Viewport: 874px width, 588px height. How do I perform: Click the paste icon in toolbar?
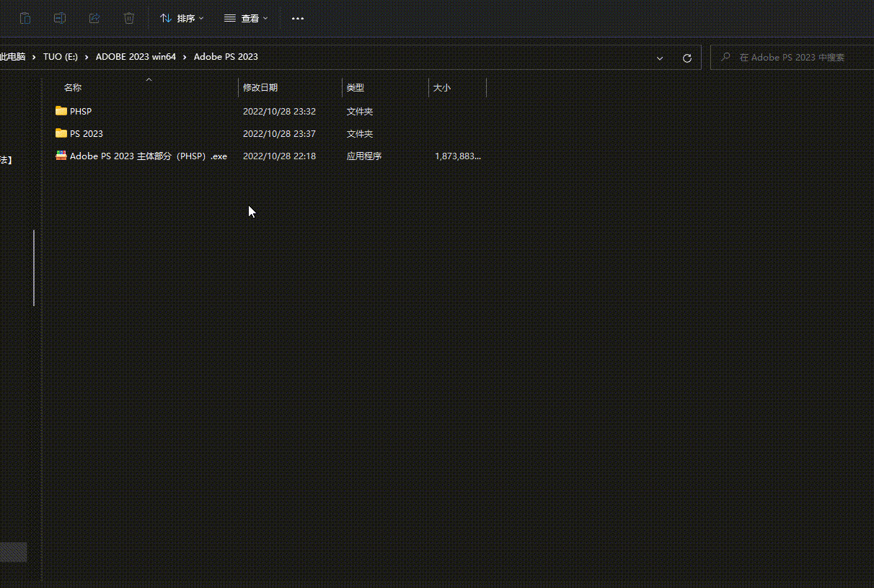[x=25, y=18]
